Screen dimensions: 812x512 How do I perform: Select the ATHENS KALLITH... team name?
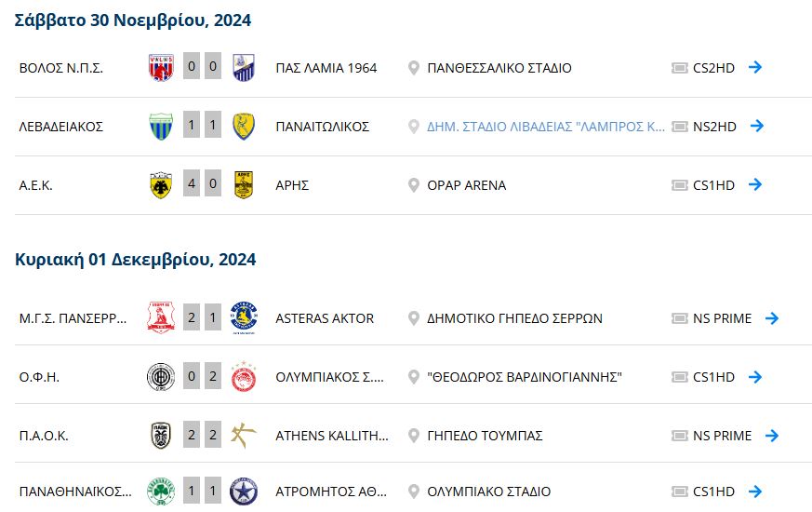click(x=332, y=436)
